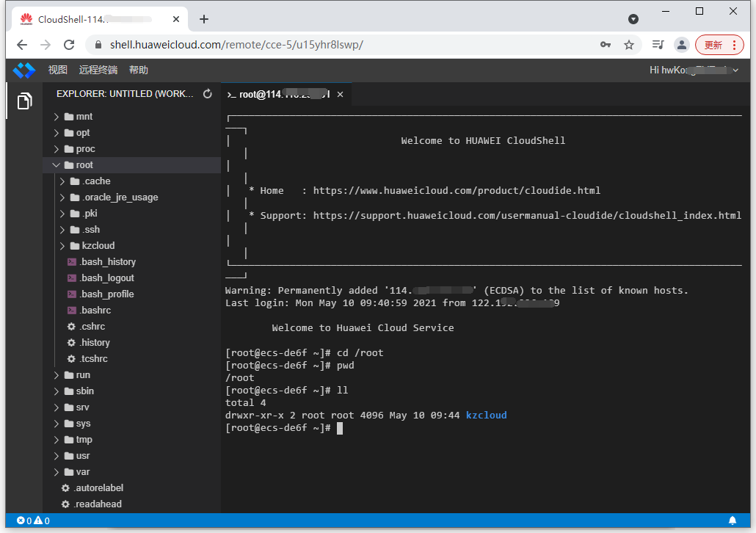
Task: Open the 视图 menu
Action: click(58, 70)
